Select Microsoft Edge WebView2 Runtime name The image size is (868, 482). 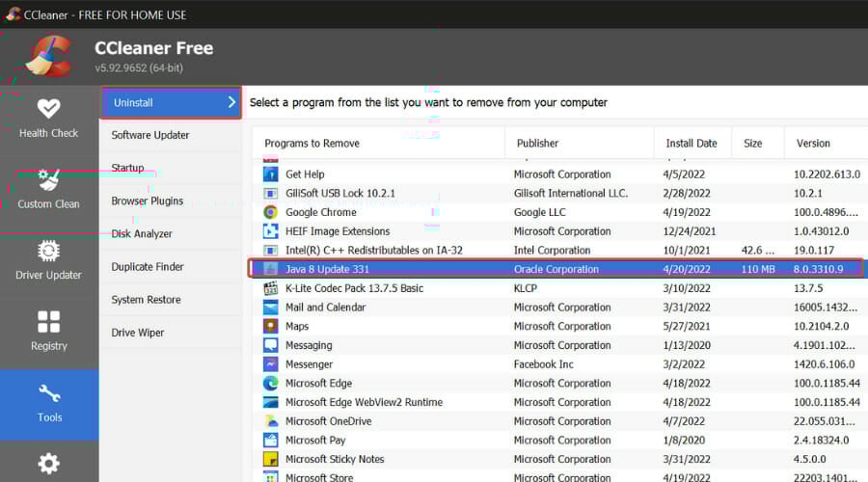[365, 402]
